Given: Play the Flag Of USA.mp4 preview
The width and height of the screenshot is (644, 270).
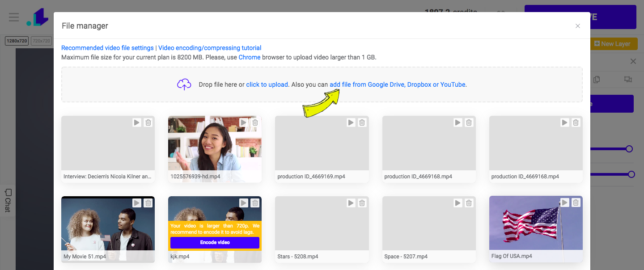Looking at the screenshot, I should 564,203.
